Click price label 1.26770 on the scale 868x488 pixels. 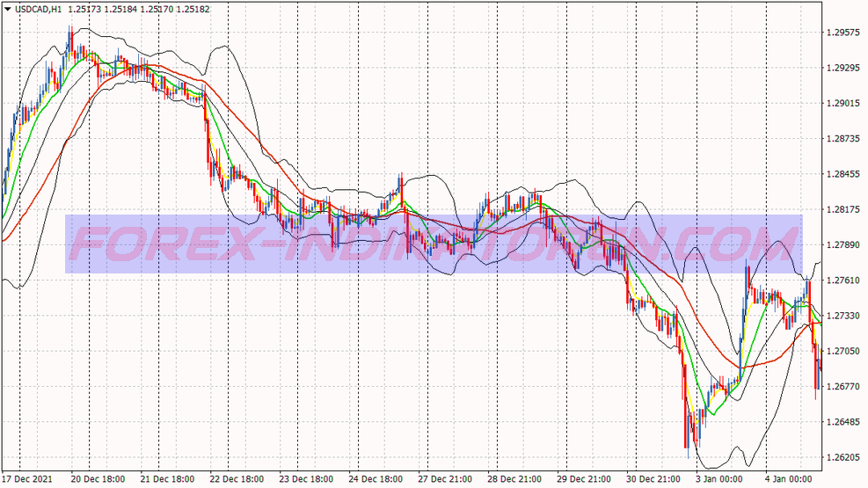tap(843, 387)
